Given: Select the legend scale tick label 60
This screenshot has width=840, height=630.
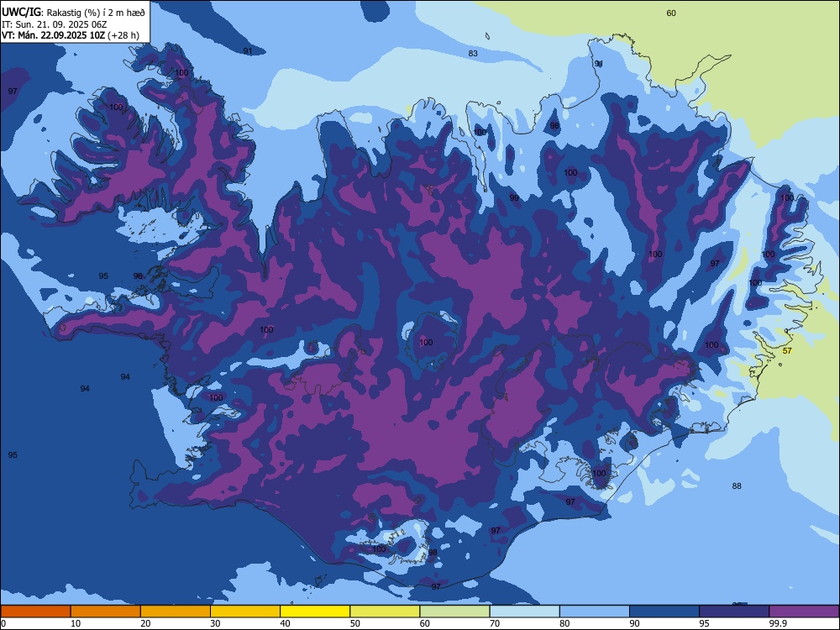Looking at the screenshot, I should point(425,623).
